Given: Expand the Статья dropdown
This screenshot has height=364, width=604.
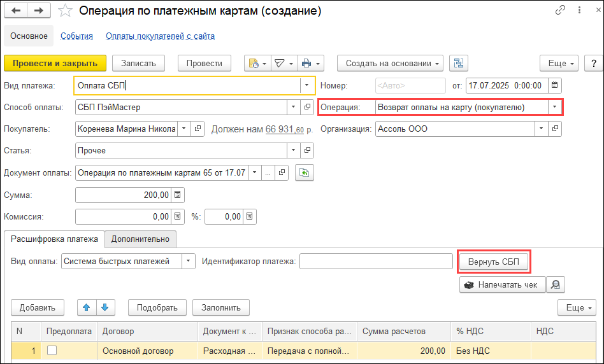Looking at the screenshot, I should coord(294,150).
